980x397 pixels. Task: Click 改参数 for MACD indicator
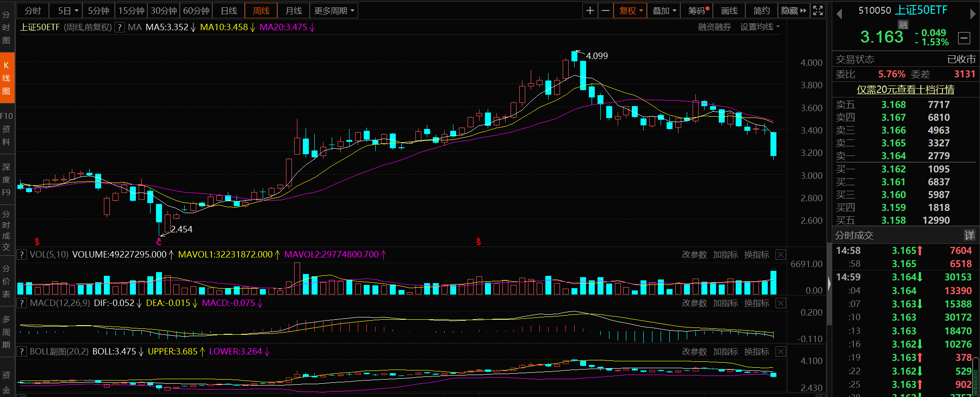[695, 303]
